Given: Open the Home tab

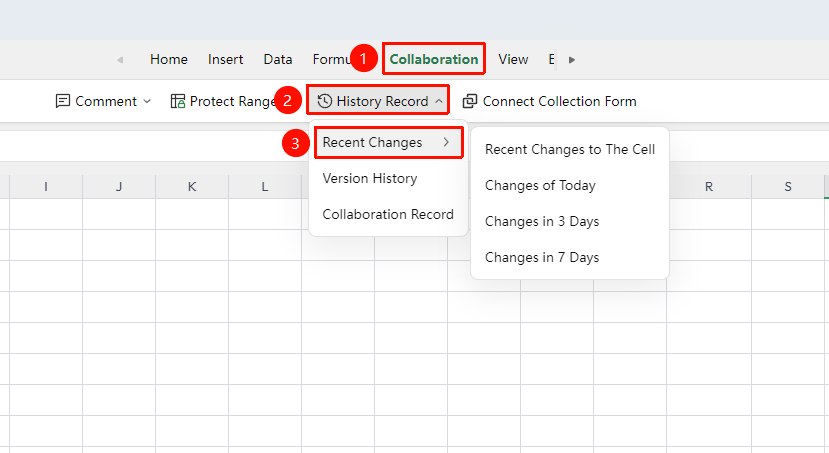Looking at the screenshot, I should [x=169, y=59].
